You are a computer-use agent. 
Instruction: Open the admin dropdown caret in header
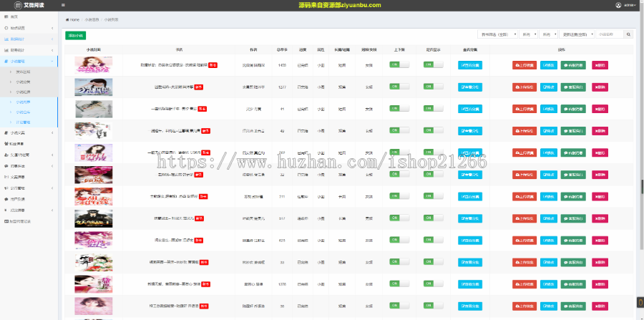(635, 5)
